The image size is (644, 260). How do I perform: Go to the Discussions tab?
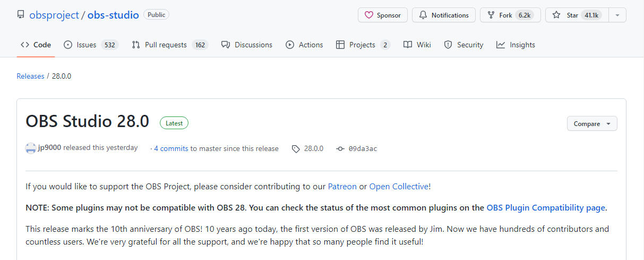247,45
